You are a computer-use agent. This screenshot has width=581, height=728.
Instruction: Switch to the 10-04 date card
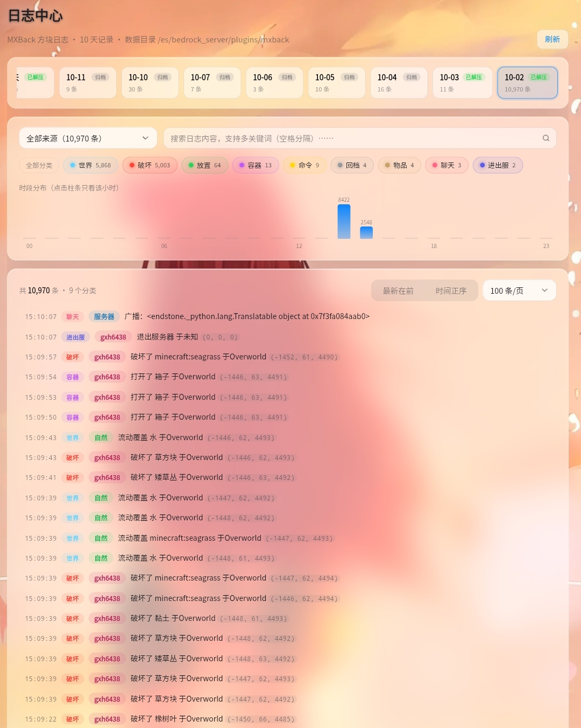pos(399,83)
